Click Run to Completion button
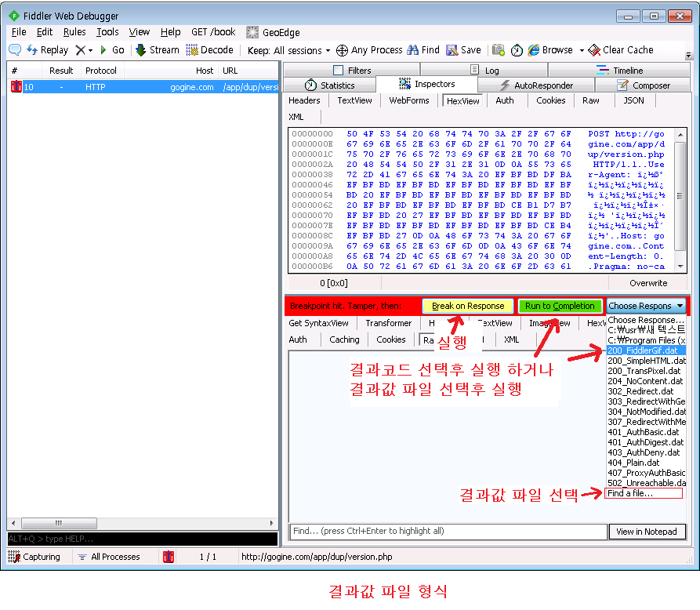This screenshot has height=610, width=700. coord(560,306)
